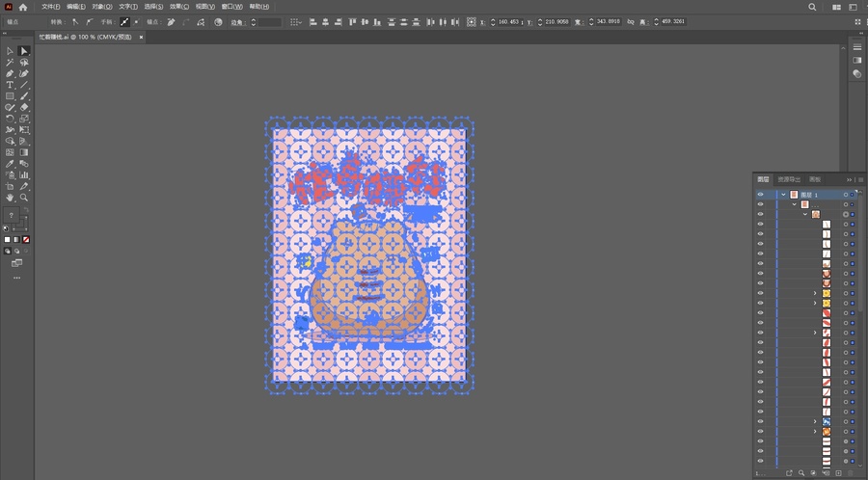Click the Fill color box
868x480 pixels.
coord(11,215)
